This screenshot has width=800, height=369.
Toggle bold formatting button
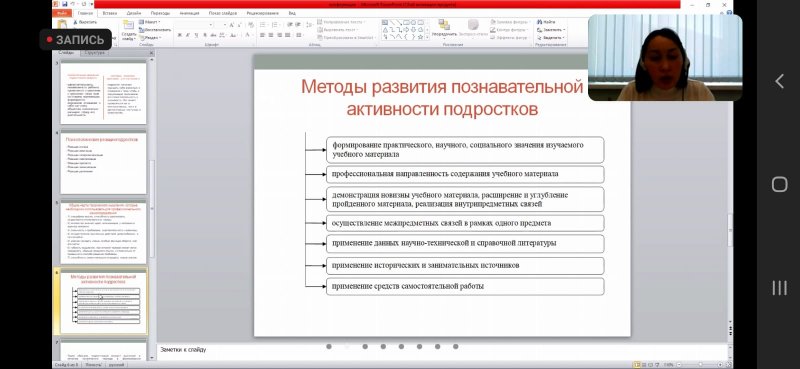[x=180, y=35]
